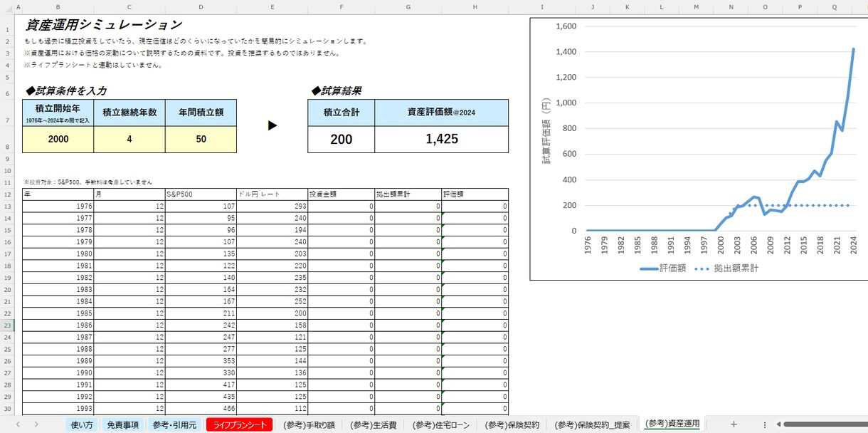
Task: Select column Q header
Action: [x=834, y=7]
